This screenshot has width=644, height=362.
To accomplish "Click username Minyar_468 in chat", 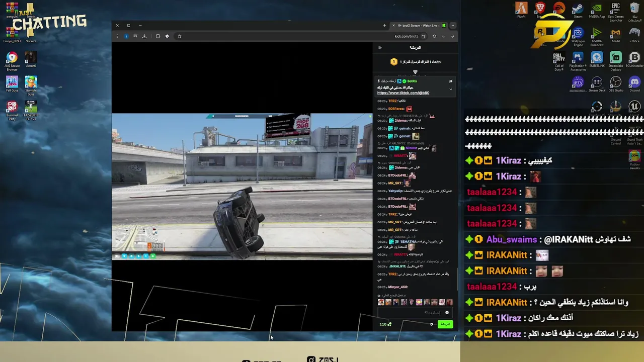I will click(x=397, y=287).
